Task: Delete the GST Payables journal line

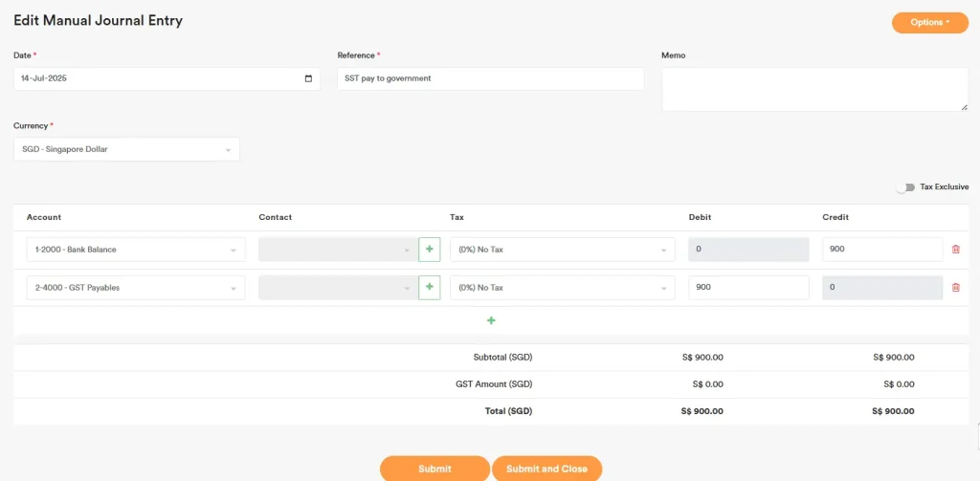Action: pos(955,287)
